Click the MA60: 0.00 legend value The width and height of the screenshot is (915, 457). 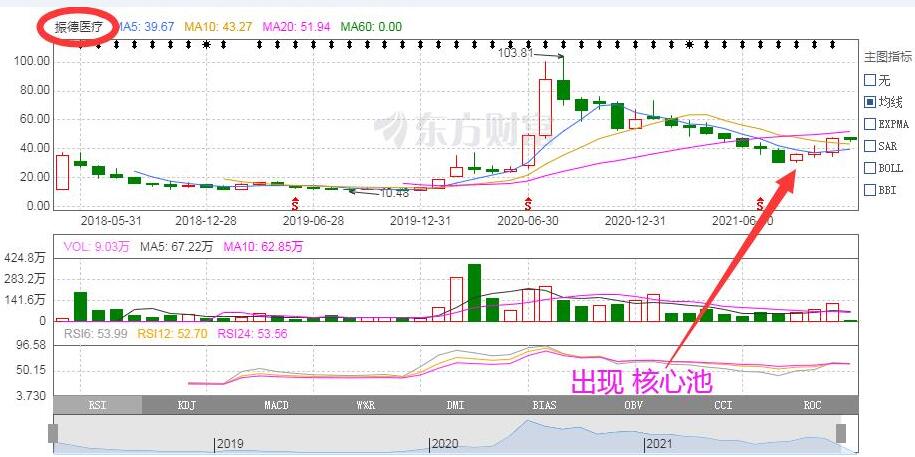pyautogui.click(x=371, y=27)
